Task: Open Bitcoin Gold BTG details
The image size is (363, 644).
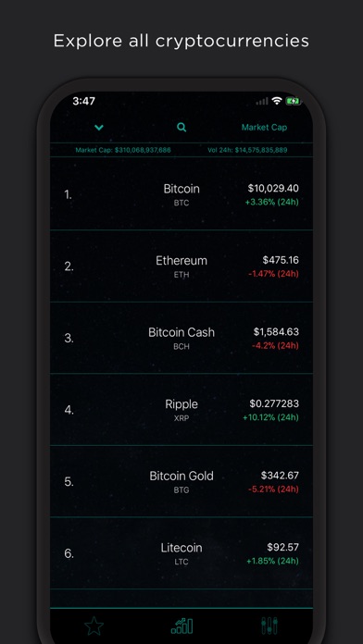Action: pyautogui.click(x=181, y=481)
